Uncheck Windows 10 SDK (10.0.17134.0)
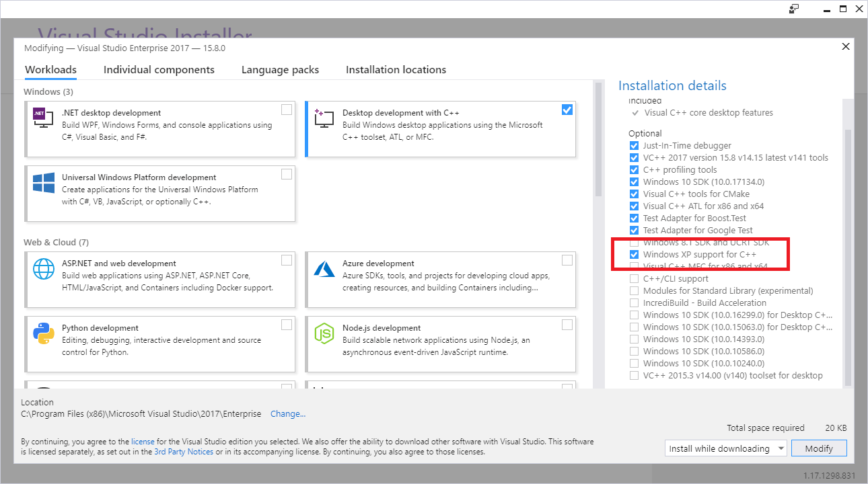Viewport: 868px width, 484px height. click(x=634, y=182)
